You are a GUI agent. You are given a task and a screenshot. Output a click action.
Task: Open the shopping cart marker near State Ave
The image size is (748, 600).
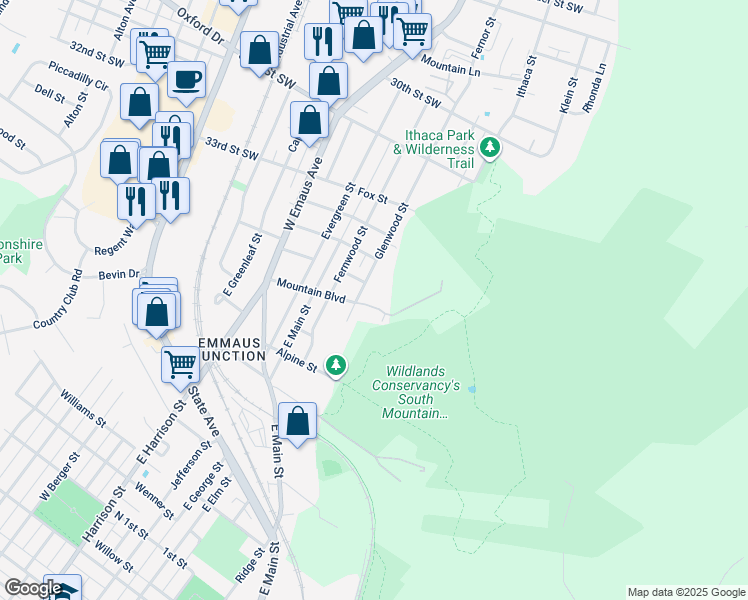[x=180, y=367]
